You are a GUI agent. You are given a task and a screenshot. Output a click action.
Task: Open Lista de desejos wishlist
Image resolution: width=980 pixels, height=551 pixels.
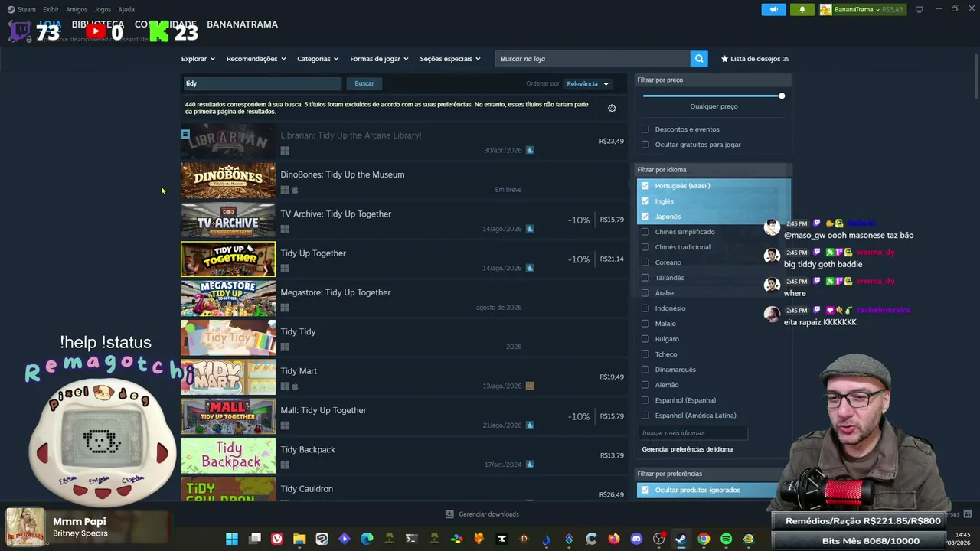coord(755,59)
